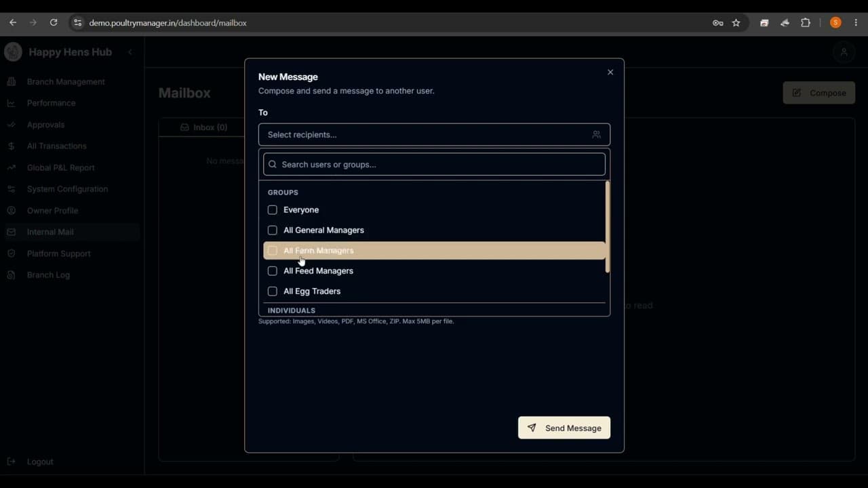Click the Chrome profile avatar
This screenshot has height=488, width=868.
(835, 23)
